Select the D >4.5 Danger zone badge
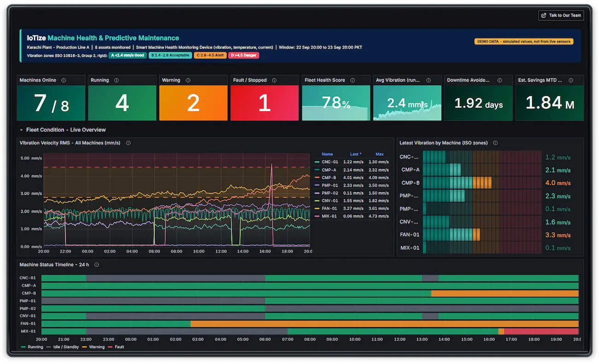Viewport: 599px width, 364px height. pos(244,55)
